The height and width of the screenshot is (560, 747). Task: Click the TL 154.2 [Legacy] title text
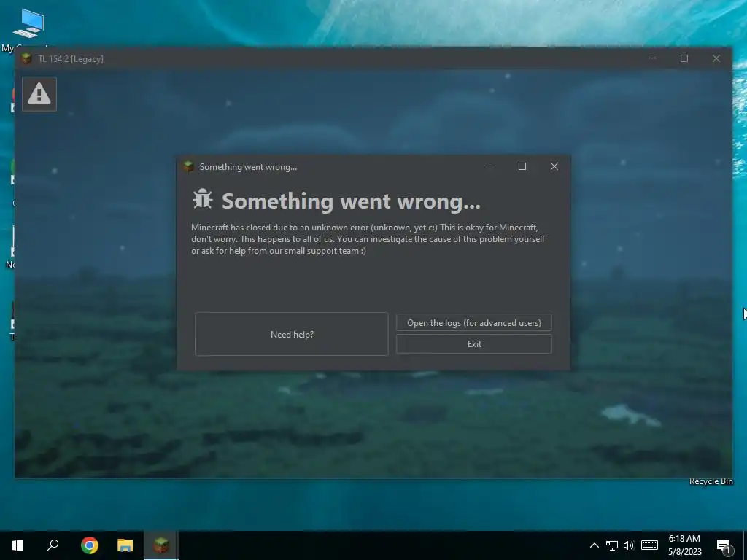[x=71, y=59]
